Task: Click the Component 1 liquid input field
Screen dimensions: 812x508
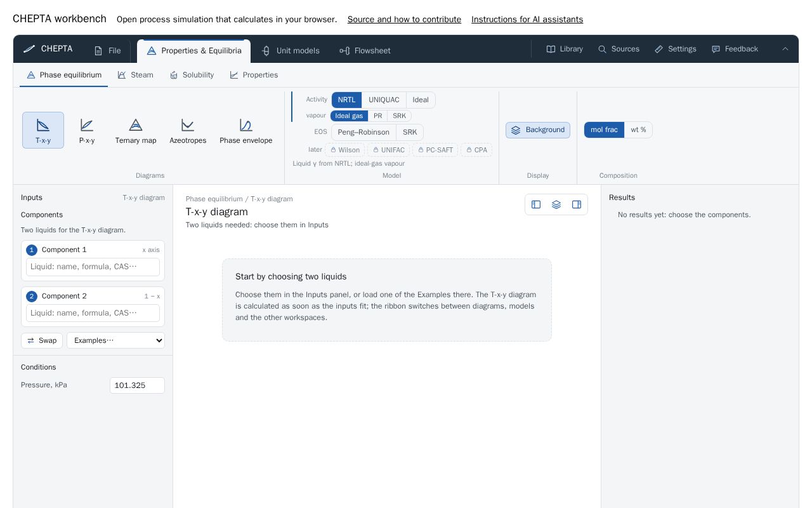Action: (x=93, y=267)
